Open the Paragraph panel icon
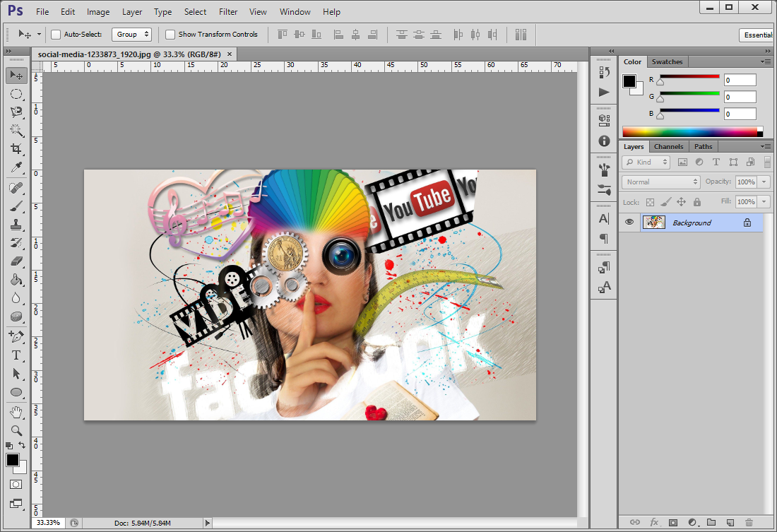Image resolution: width=777 pixels, height=532 pixels. pos(604,239)
